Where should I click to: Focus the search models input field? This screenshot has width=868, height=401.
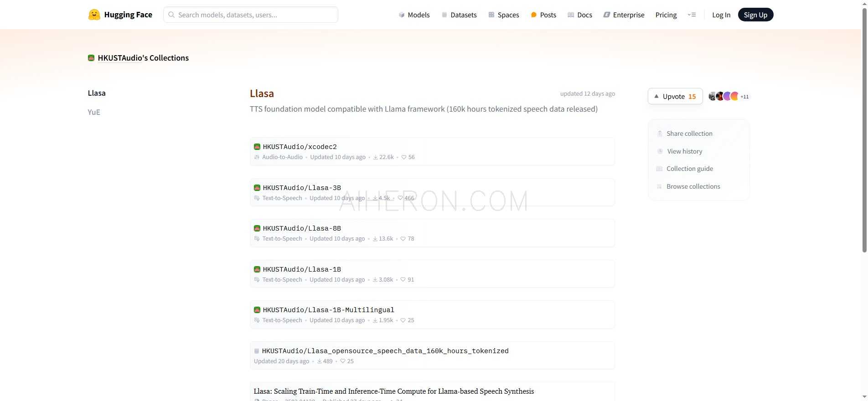point(251,15)
